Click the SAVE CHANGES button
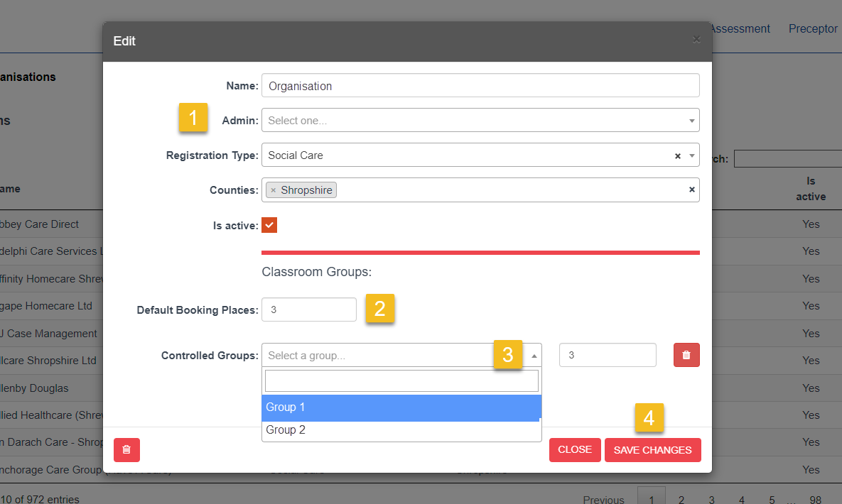Image resolution: width=842 pixels, height=504 pixels. [652, 450]
